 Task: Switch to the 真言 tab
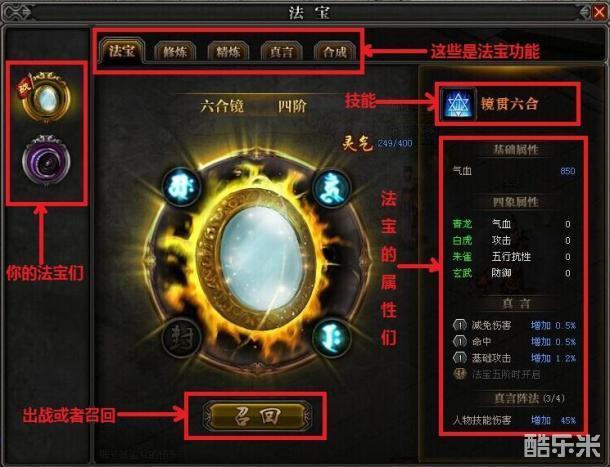coord(281,52)
